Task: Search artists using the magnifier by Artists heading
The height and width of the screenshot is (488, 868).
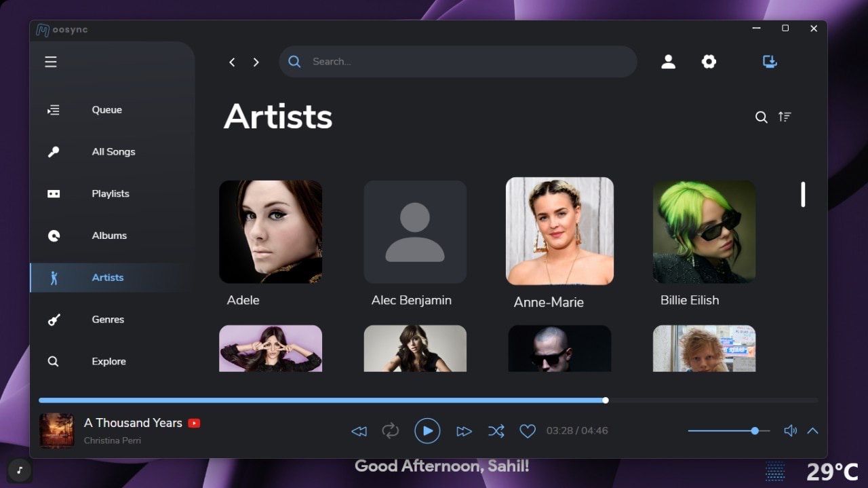Action: pyautogui.click(x=762, y=117)
